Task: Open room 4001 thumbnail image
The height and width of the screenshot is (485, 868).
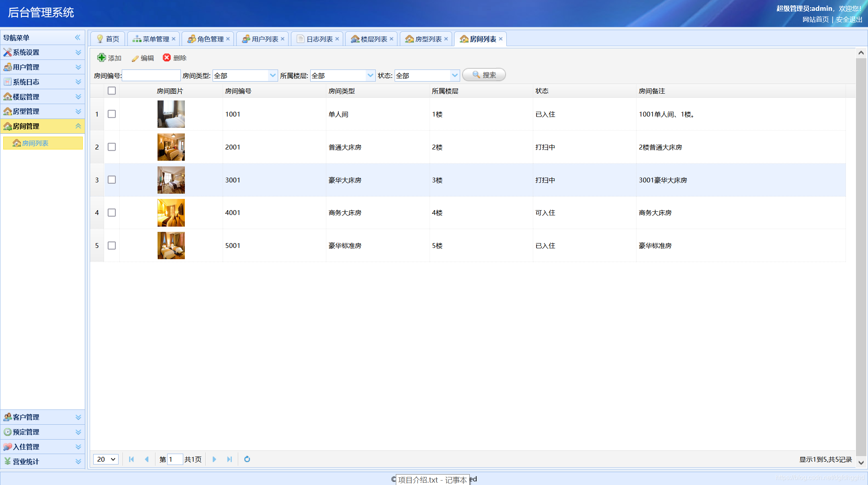Action: point(171,213)
